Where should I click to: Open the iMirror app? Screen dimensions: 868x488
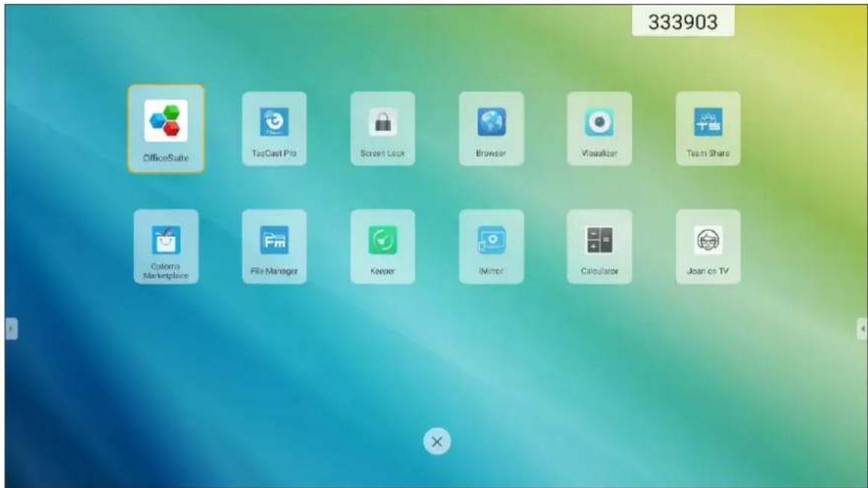(491, 247)
